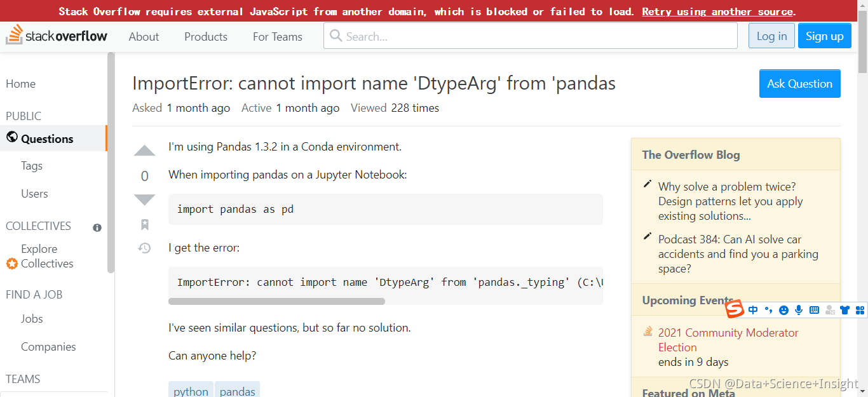Open the Sogou toolbox icon
Image resolution: width=868 pixels, height=397 pixels.
coord(860,310)
